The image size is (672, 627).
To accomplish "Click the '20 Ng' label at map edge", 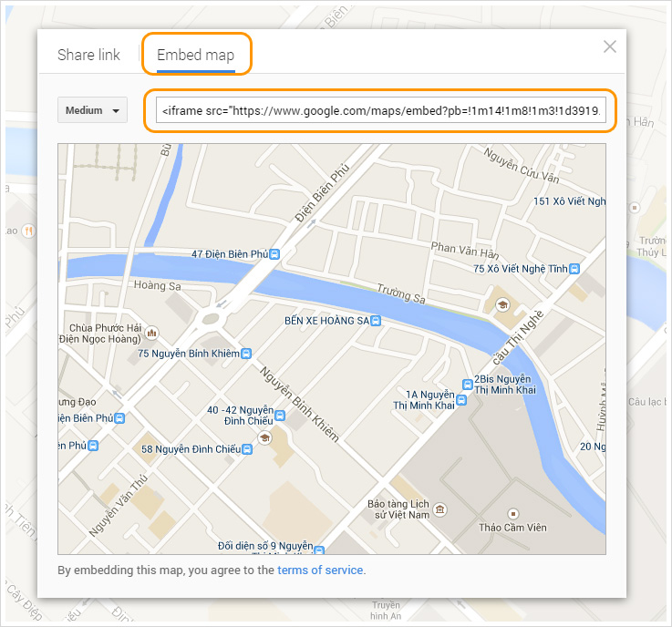I will (x=593, y=447).
